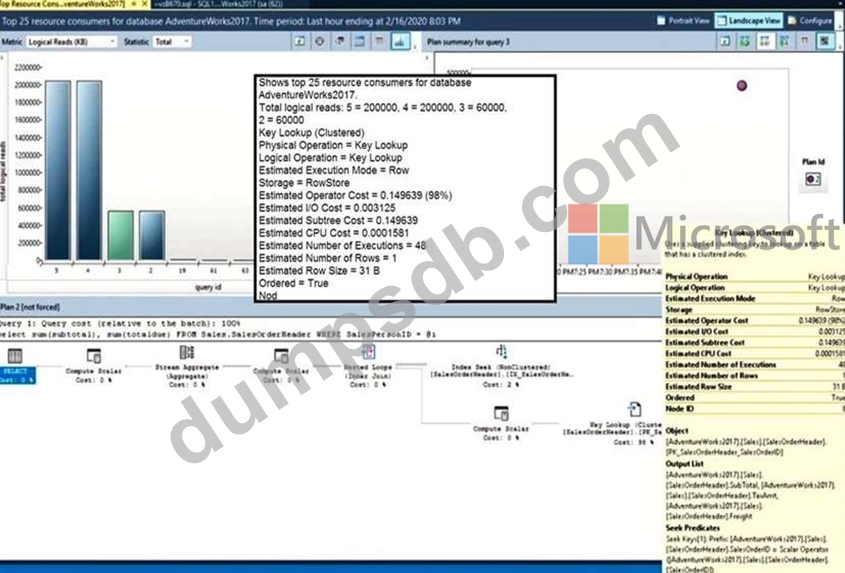Click the SELECT operator in the plan
Image resolution: width=845 pixels, height=573 pixels.
17,359
